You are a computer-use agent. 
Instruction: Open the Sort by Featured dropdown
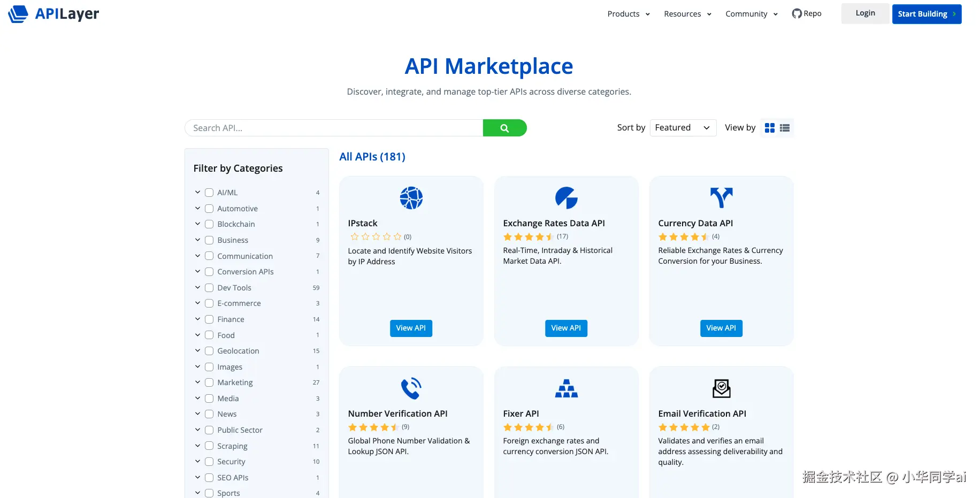(683, 128)
